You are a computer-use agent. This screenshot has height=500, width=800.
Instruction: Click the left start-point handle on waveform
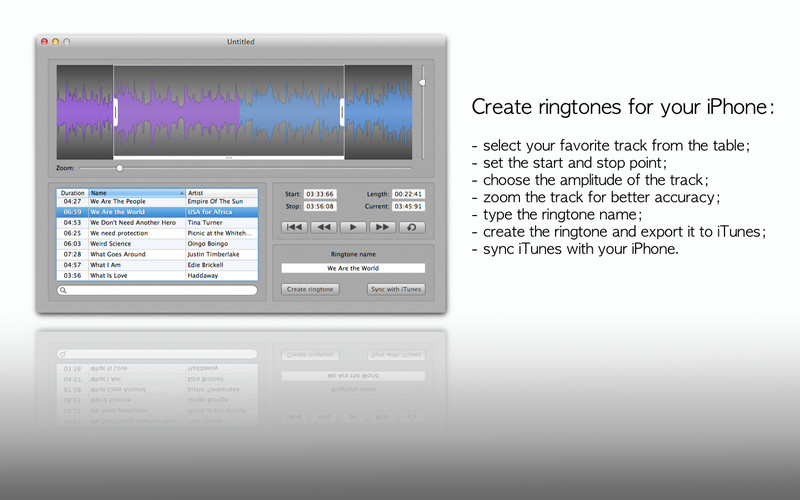115,112
